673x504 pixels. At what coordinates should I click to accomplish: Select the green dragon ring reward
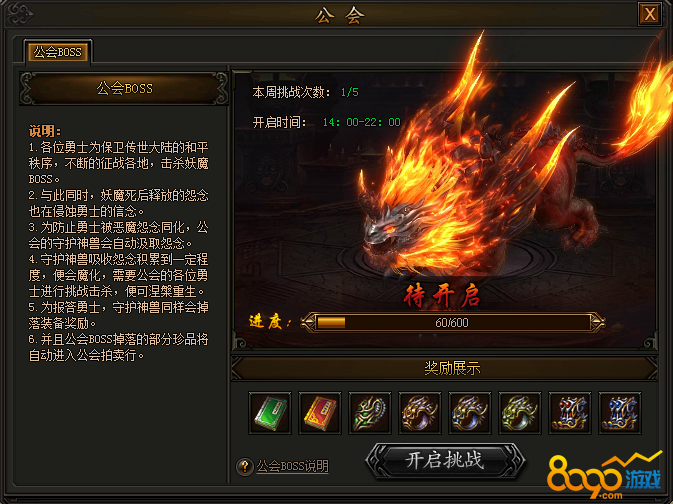[x=520, y=413]
